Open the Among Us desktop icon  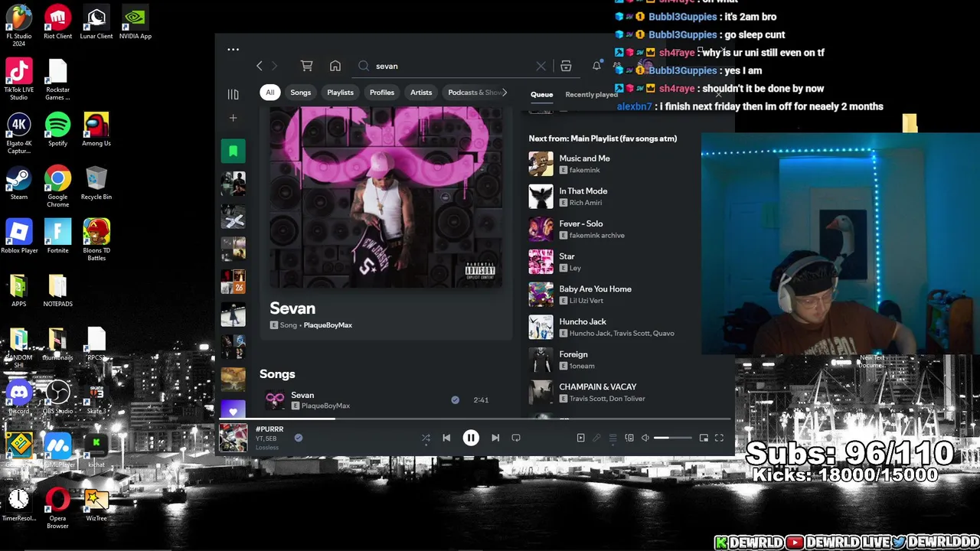96,130
